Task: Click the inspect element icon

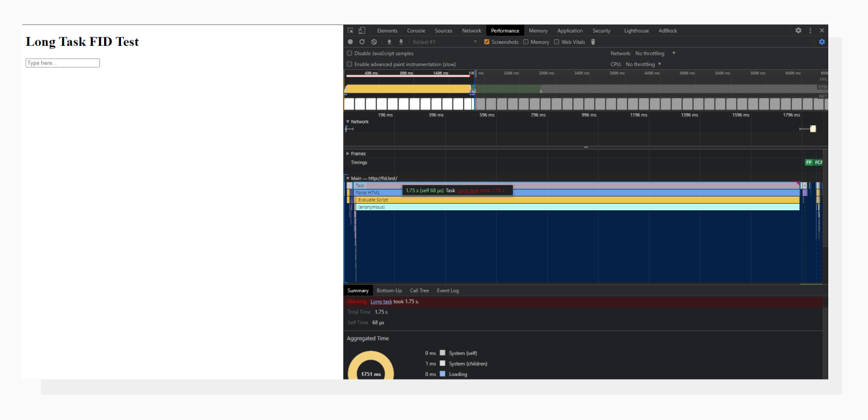Action: click(350, 30)
